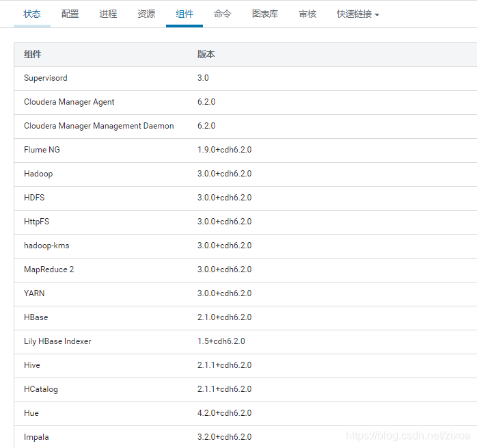Select the HDFS component name
This screenshot has width=477, height=448.
pyautogui.click(x=34, y=198)
